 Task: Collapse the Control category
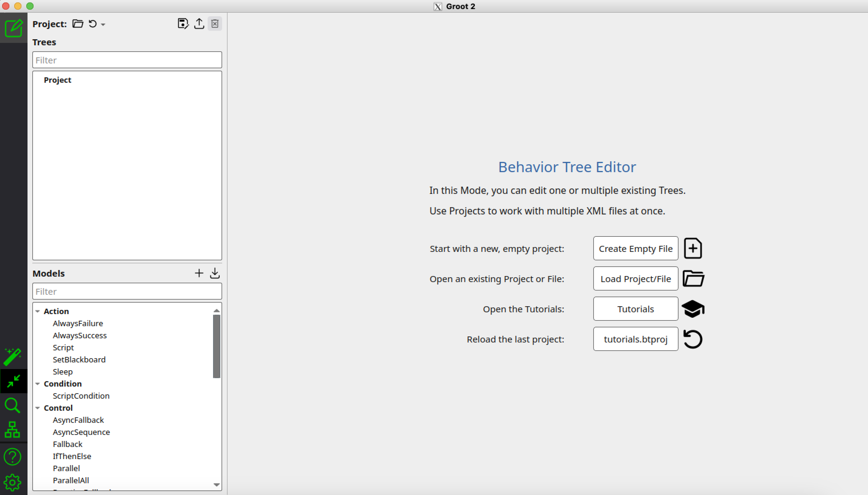pos(37,408)
